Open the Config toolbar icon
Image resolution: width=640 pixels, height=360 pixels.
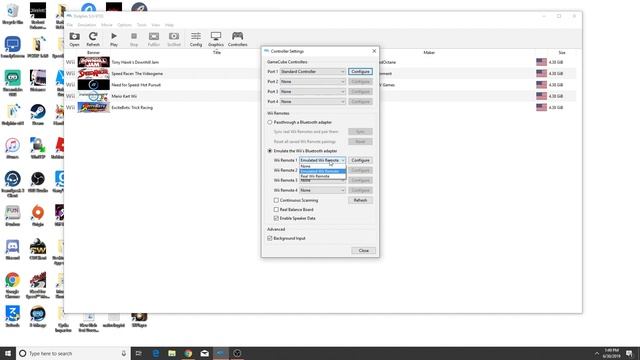tap(196, 39)
